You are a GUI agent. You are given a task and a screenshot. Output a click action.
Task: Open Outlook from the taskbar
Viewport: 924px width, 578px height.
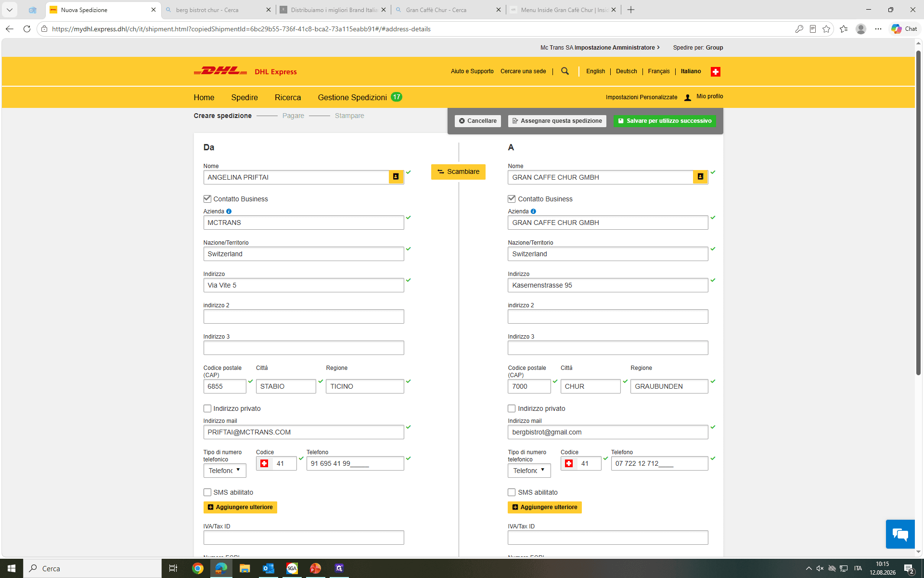click(268, 568)
